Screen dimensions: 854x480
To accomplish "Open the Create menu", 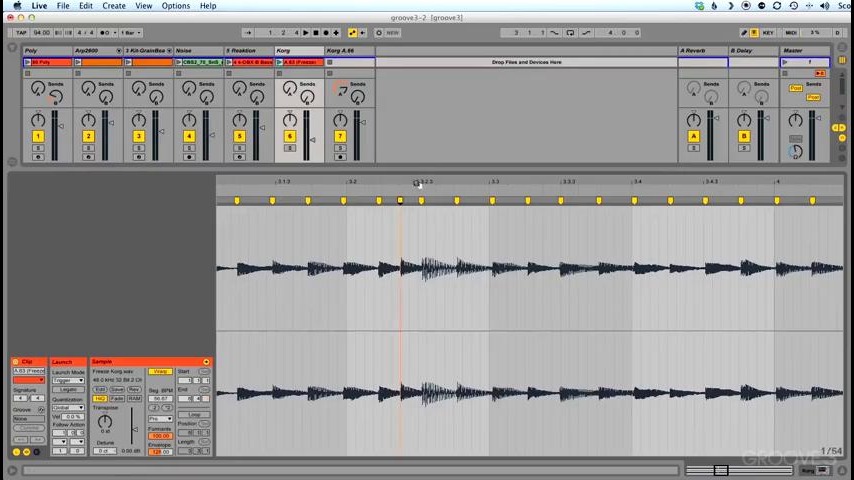I will 114,6.
